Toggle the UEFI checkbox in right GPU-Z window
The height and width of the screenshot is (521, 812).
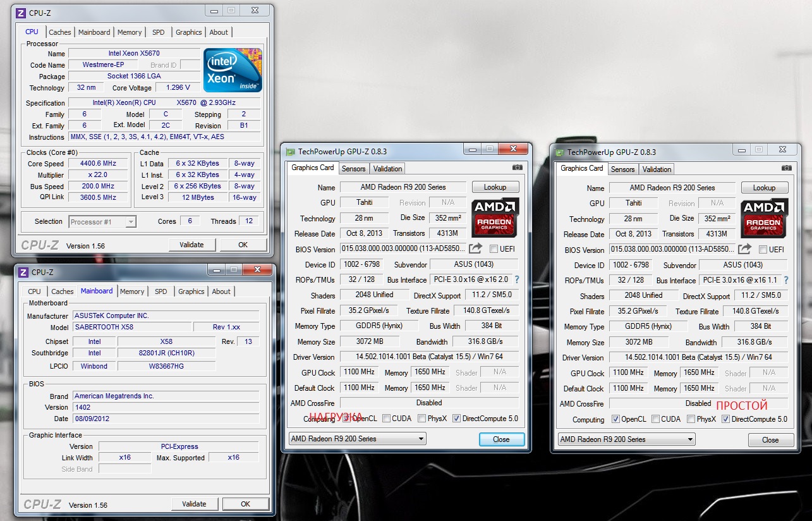coord(763,250)
